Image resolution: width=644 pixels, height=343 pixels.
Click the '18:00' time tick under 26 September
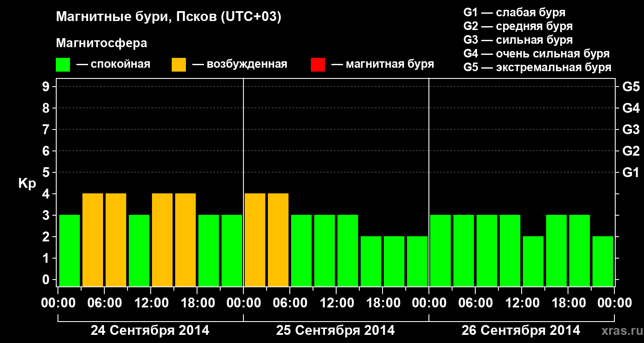pos(568,303)
